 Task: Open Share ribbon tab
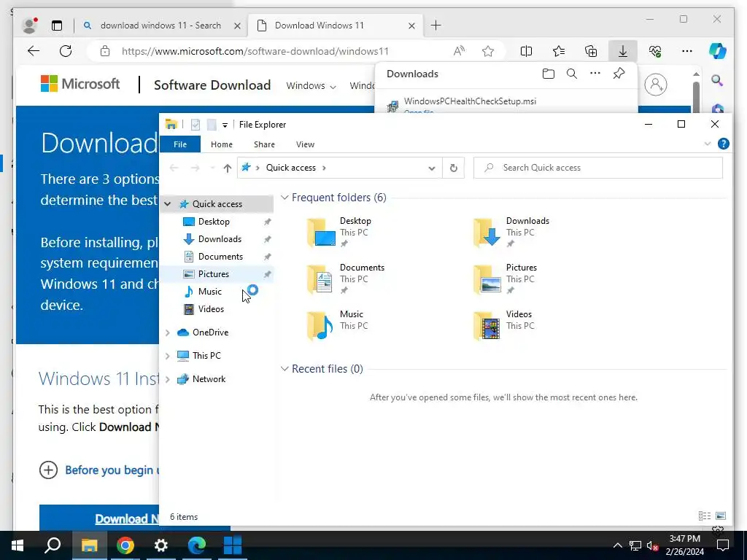264,144
